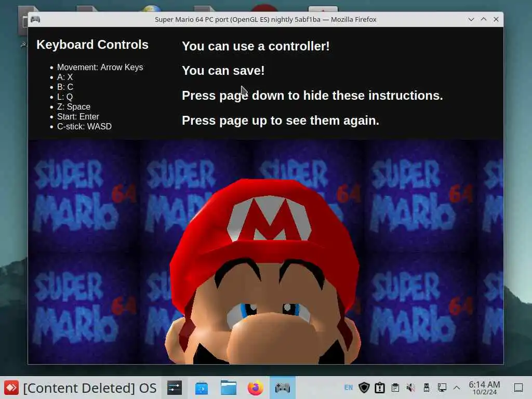Viewport: 532px width, 399px height.
Task: Open System Settings from the taskbar
Action: coord(175,388)
